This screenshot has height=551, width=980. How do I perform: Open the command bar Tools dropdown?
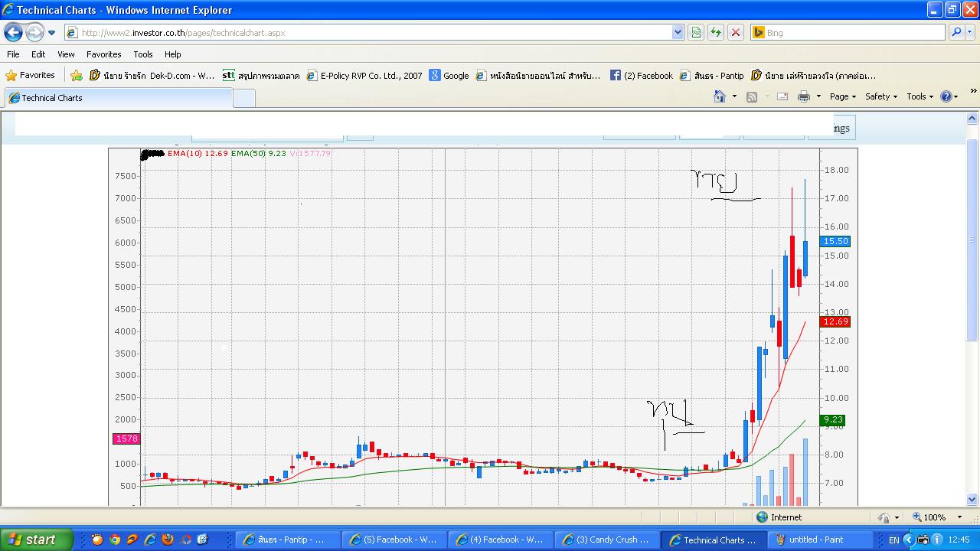[920, 96]
